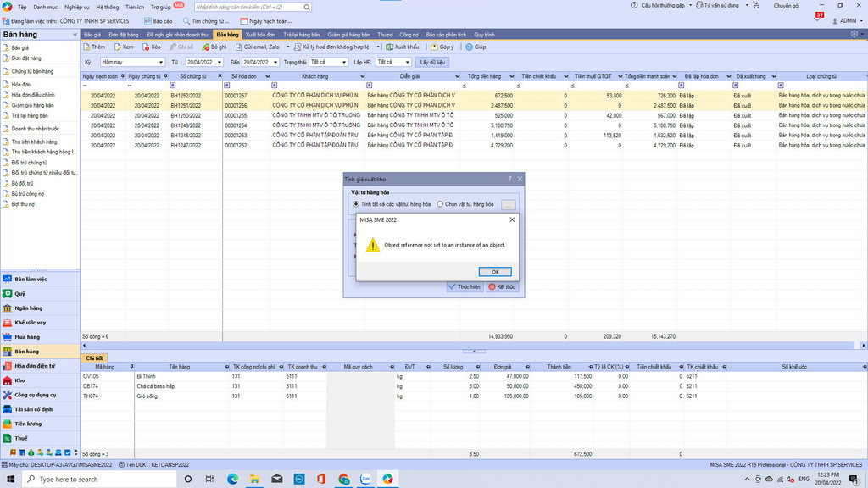The image size is (868, 488).
Task: Open the Bàn làm việc module
Action: click(40, 280)
